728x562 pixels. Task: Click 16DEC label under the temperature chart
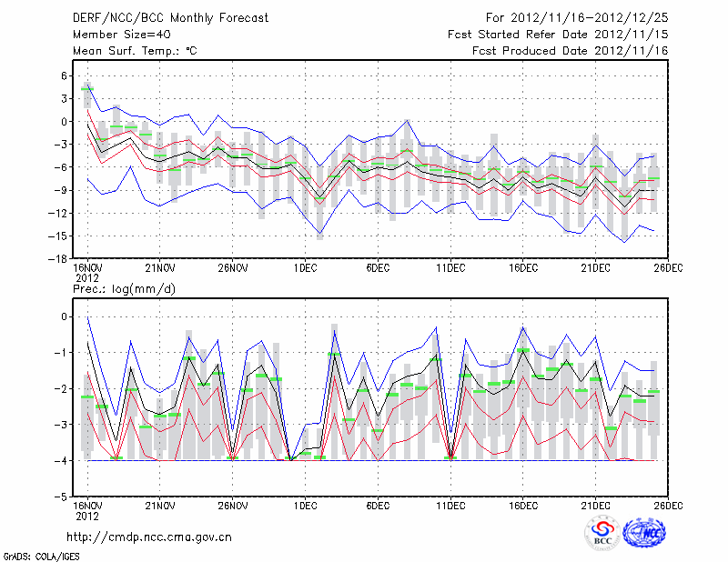tap(523, 268)
